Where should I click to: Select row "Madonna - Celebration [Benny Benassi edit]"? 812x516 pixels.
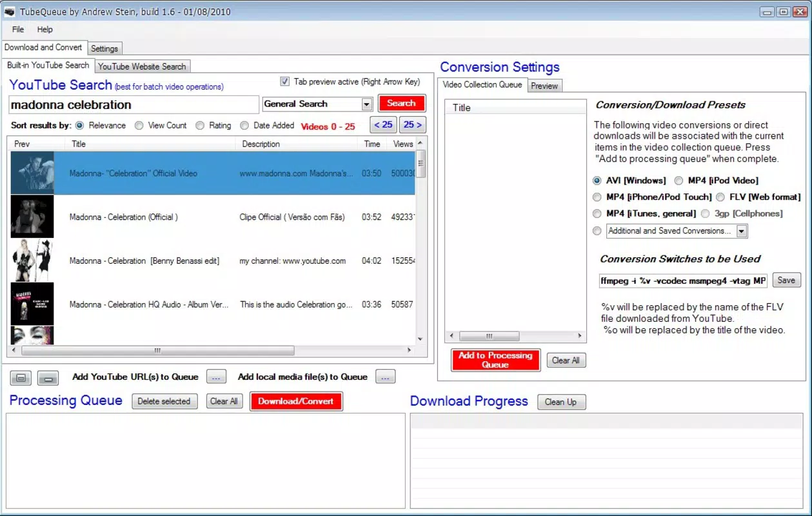coord(212,261)
